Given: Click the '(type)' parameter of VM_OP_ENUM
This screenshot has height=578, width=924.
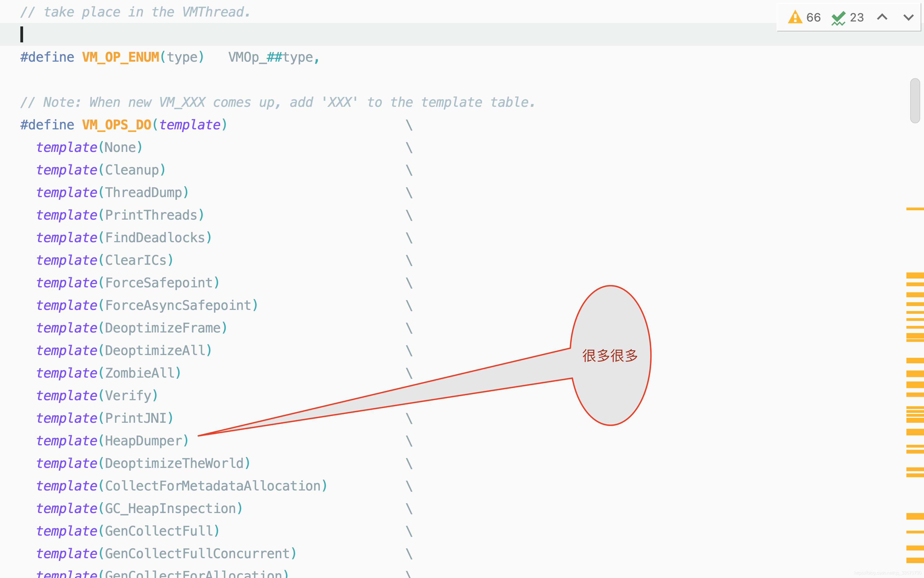Looking at the screenshot, I should [182, 57].
